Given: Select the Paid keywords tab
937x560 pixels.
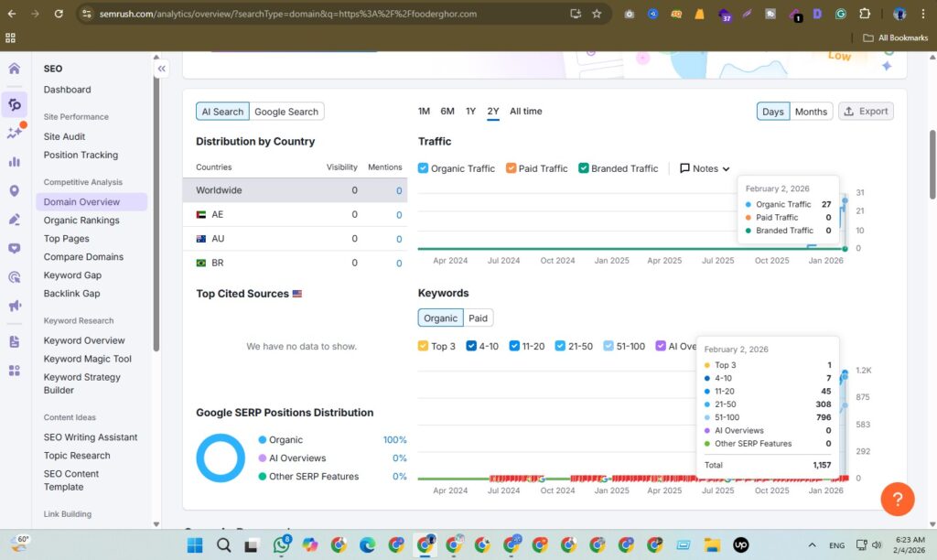Looking at the screenshot, I should tap(479, 318).
